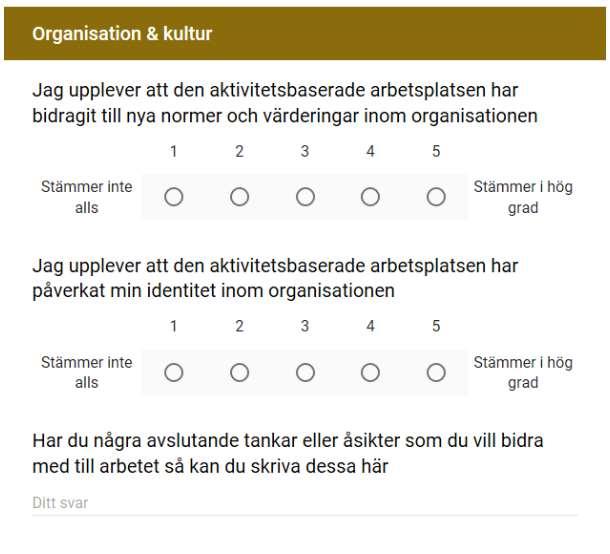Click number 5 heading above normer scale
Viewport: 610px width, 554px height.
(436, 151)
